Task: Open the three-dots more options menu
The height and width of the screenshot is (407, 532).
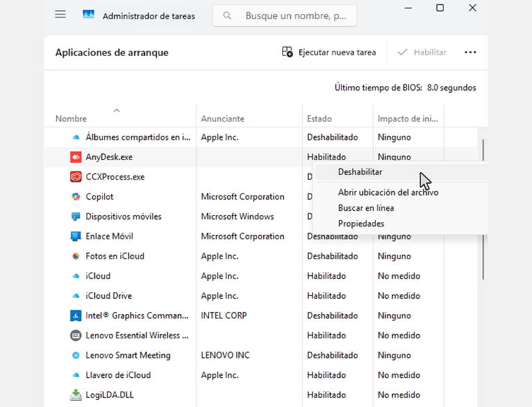Action: coord(470,52)
